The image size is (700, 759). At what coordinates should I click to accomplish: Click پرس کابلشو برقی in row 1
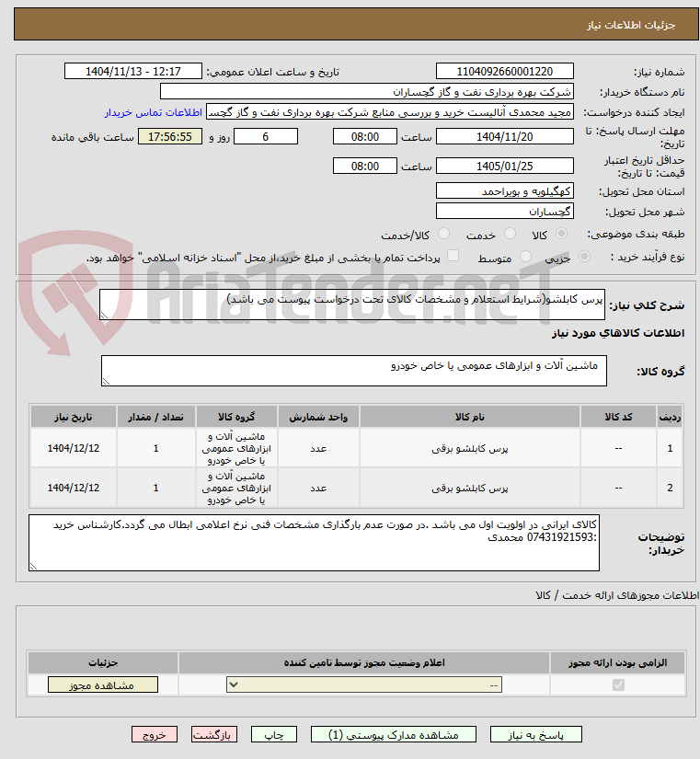(x=469, y=449)
